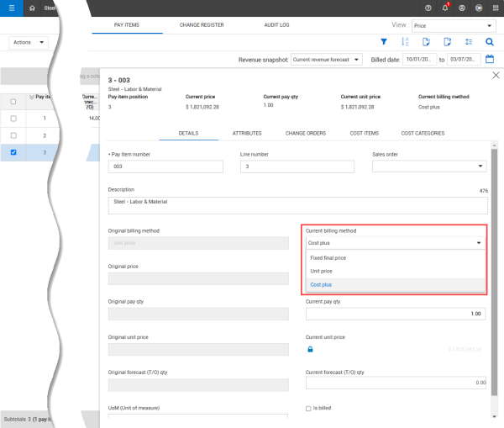Open the billed date calendar picker
The height and width of the screenshot is (428, 504).
click(490, 60)
